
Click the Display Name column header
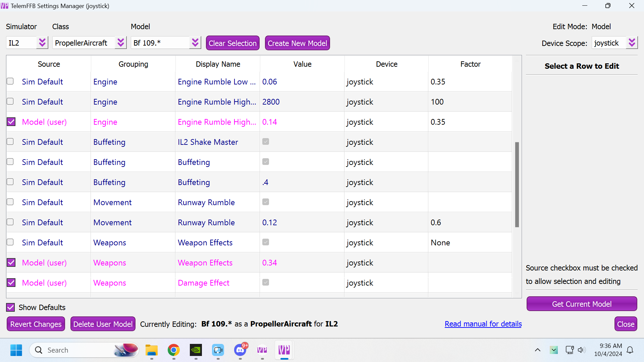[x=218, y=64]
